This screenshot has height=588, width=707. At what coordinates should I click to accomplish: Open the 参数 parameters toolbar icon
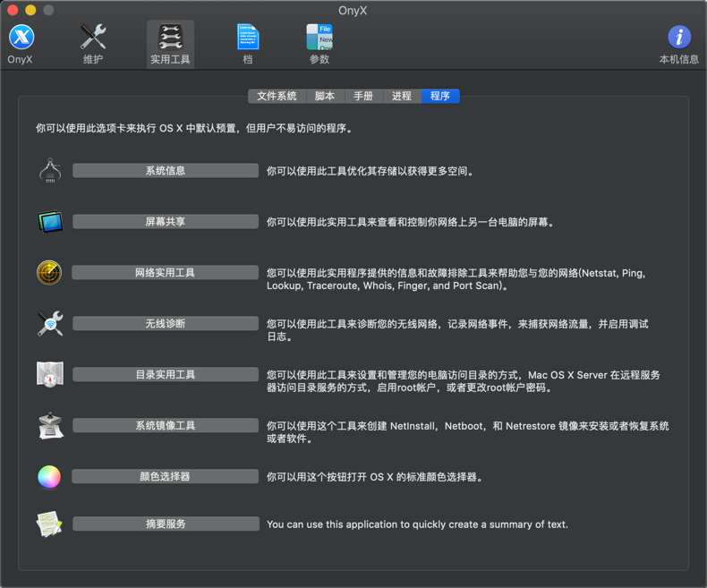[319, 44]
